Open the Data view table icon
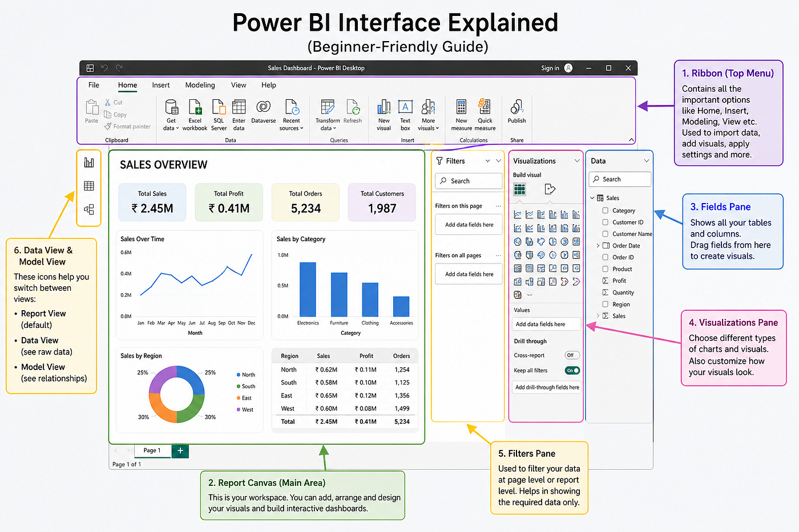The height and width of the screenshot is (532, 799). click(x=89, y=186)
